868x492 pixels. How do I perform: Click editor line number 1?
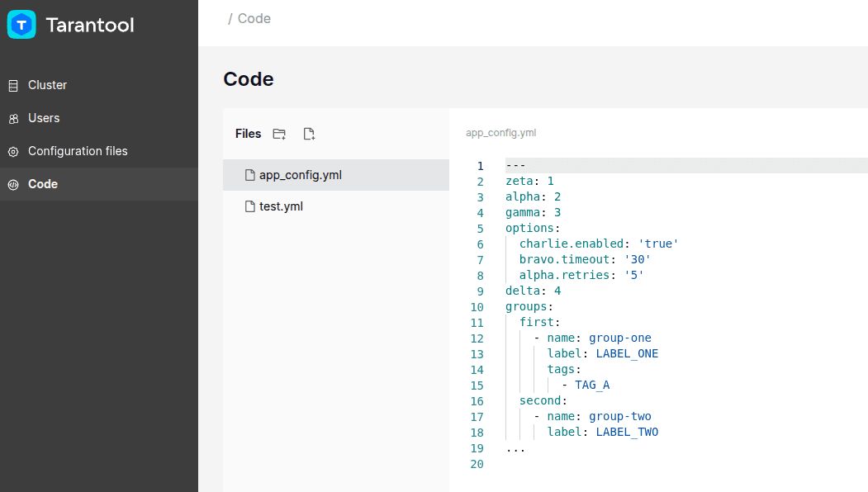click(x=481, y=166)
